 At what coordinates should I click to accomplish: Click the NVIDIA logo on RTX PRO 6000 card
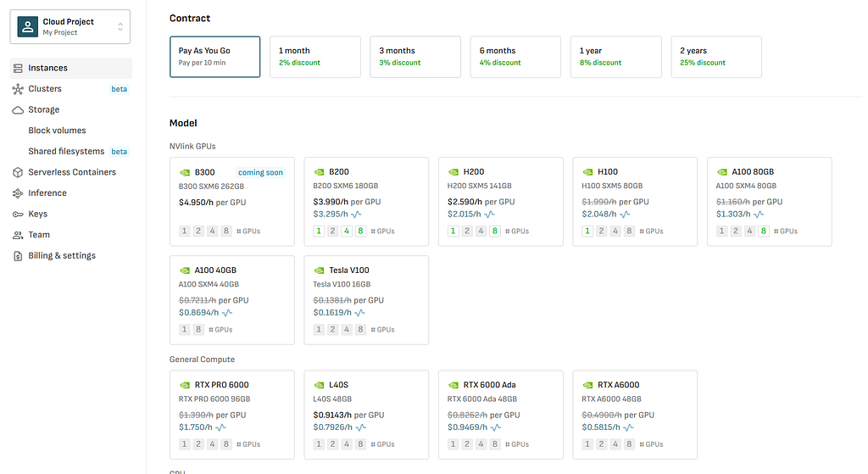[184, 386]
